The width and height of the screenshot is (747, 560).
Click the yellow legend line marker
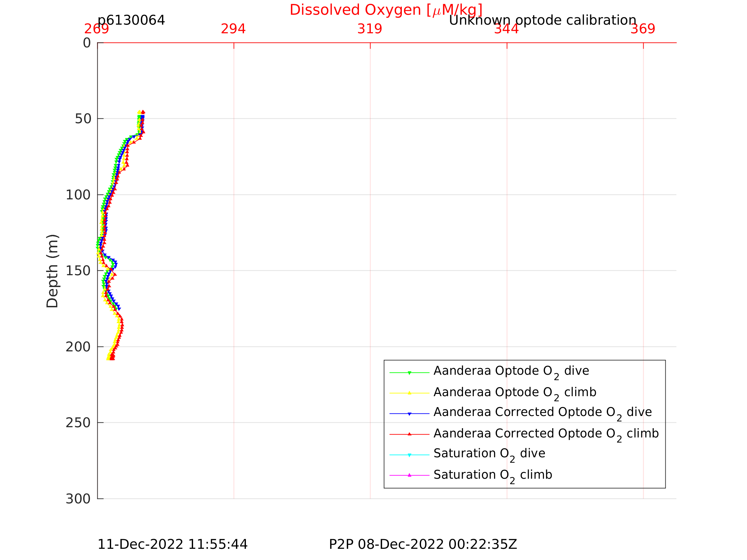(x=409, y=393)
